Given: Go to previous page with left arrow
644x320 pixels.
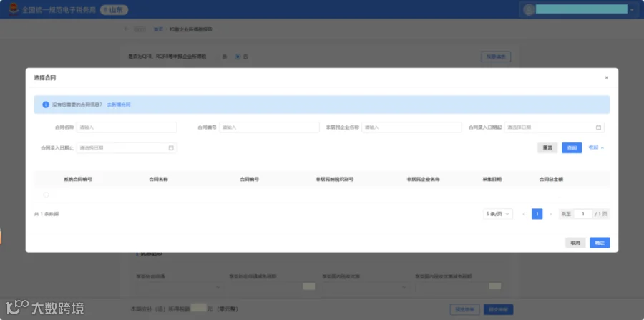Looking at the screenshot, I should click(524, 214).
